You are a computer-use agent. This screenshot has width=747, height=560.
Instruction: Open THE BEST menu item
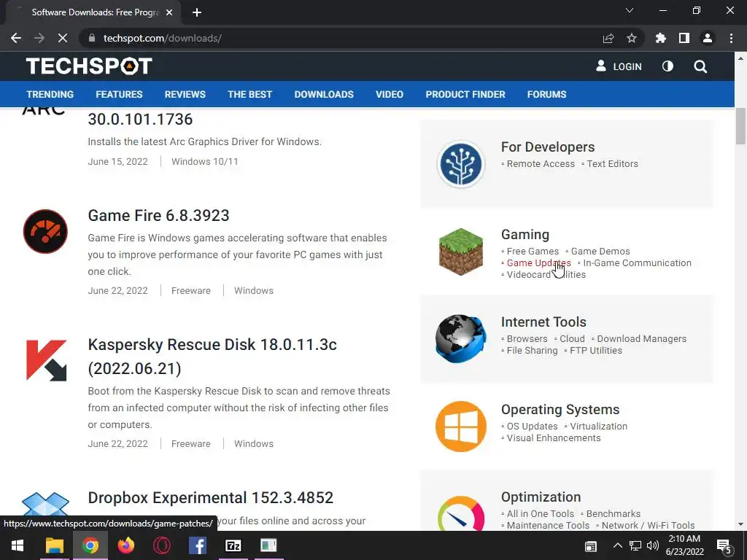click(250, 94)
